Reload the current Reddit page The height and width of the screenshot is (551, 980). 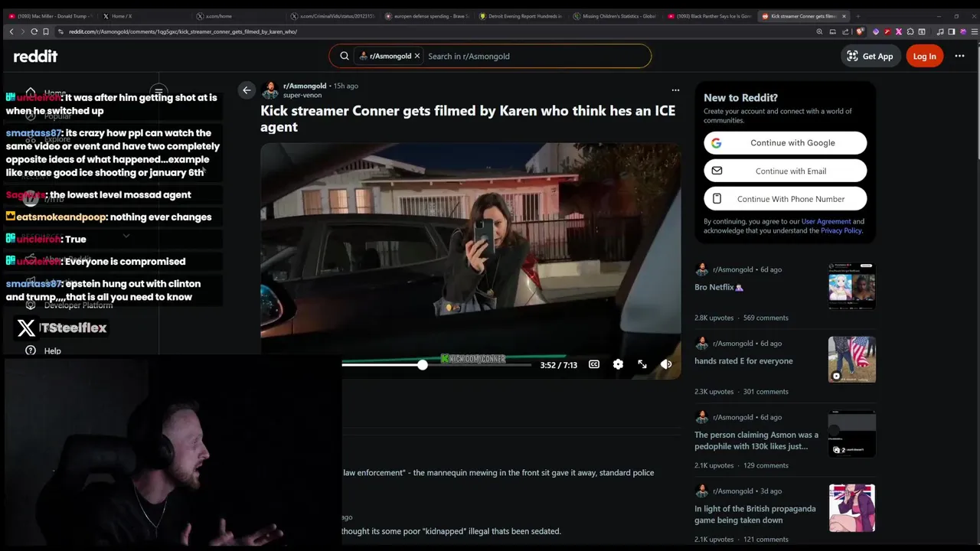click(x=34, y=31)
